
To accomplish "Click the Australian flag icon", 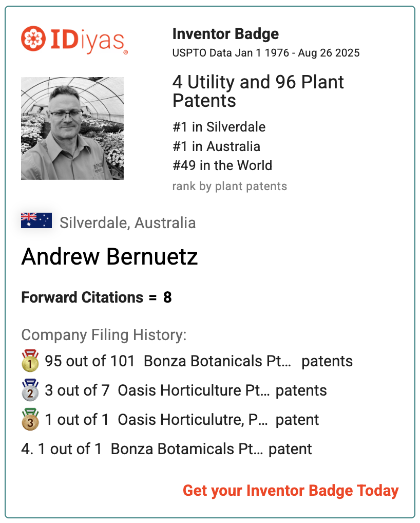I will pos(36,220).
